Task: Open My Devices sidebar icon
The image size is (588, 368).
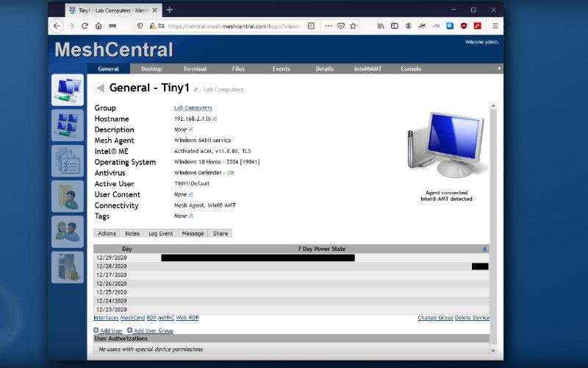Action: point(68,90)
